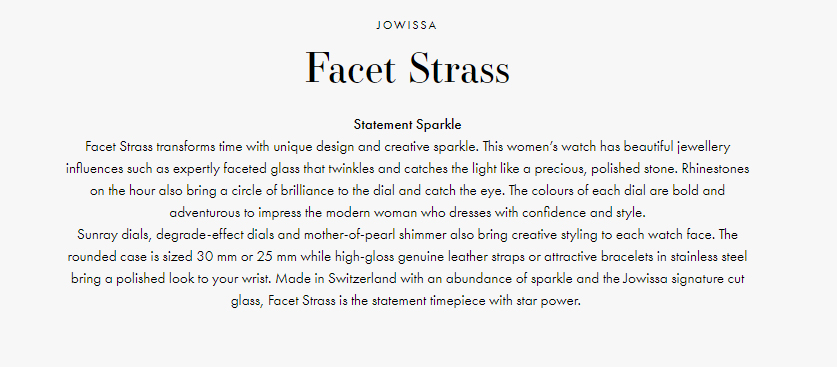
Task: Click the words Sunray dials
Action: (x=113, y=235)
